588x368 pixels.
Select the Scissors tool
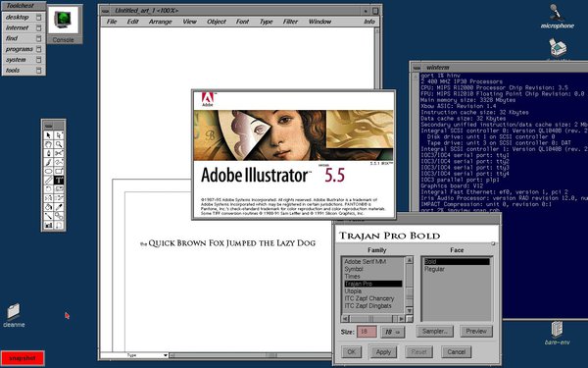[x=59, y=153]
